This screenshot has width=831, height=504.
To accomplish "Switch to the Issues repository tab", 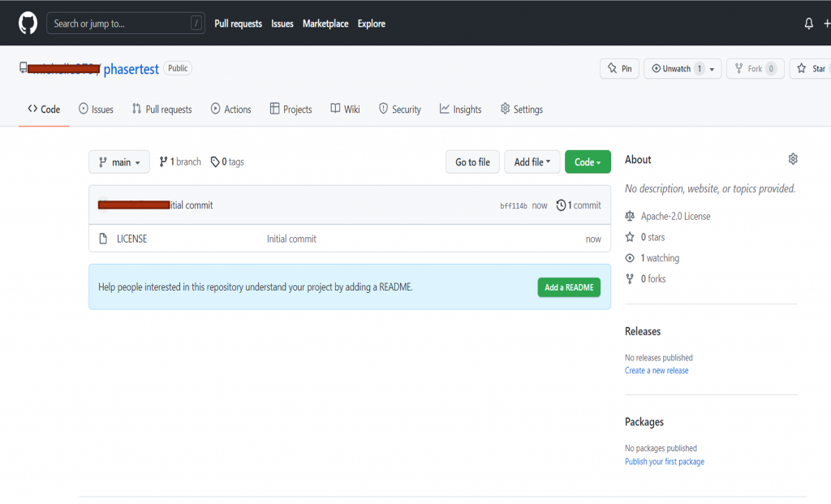I will tap(96, 110).
